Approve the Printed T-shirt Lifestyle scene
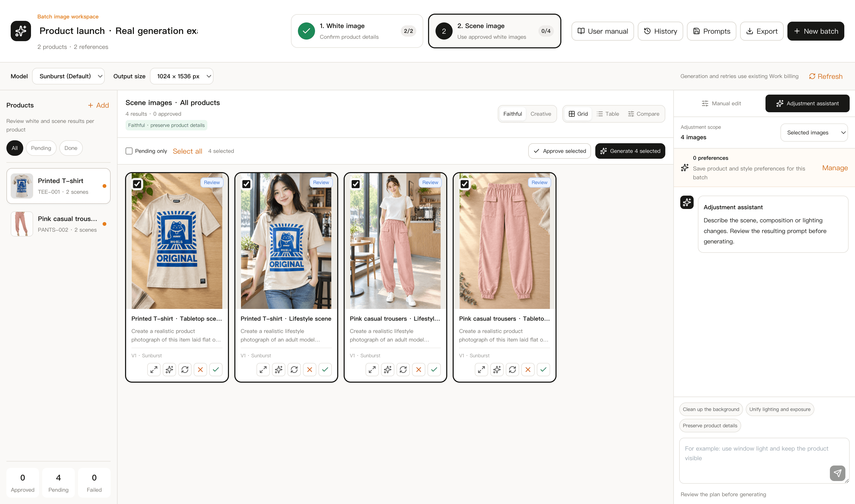855x504 pixels. [x=325, y=370]
